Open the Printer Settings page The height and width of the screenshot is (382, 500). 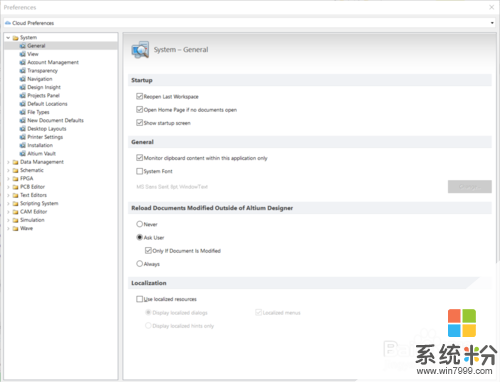(45, 137)
